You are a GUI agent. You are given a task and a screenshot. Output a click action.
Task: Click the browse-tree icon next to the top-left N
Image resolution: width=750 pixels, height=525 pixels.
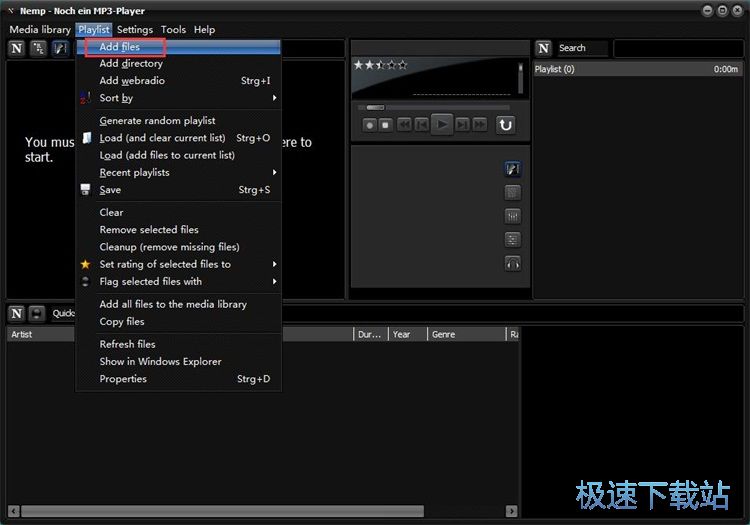38,48
